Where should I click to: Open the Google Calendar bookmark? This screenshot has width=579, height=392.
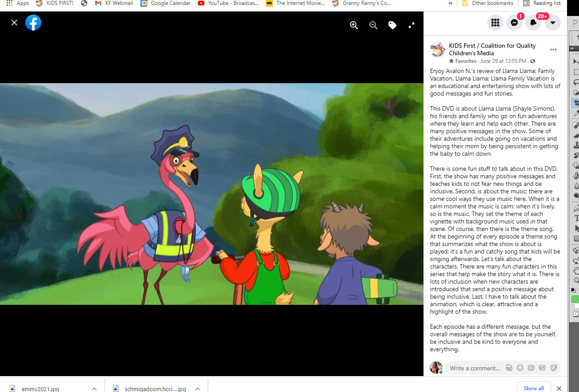pos(165,3)
